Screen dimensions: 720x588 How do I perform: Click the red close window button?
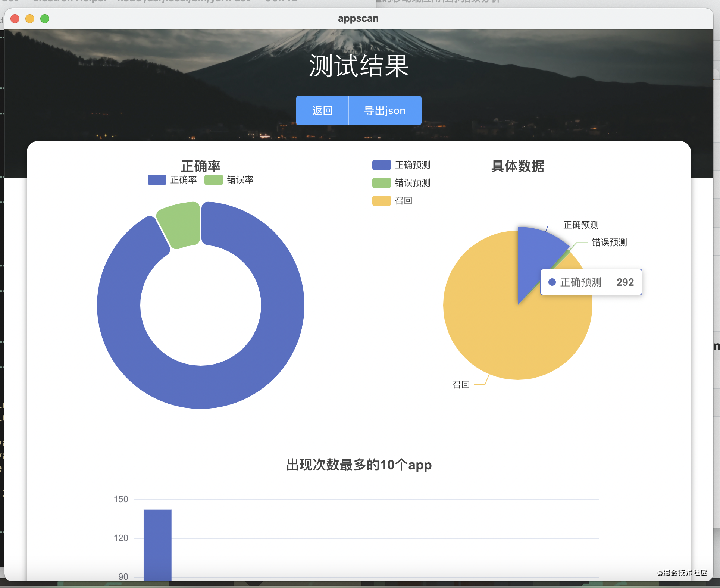[15, 19]
